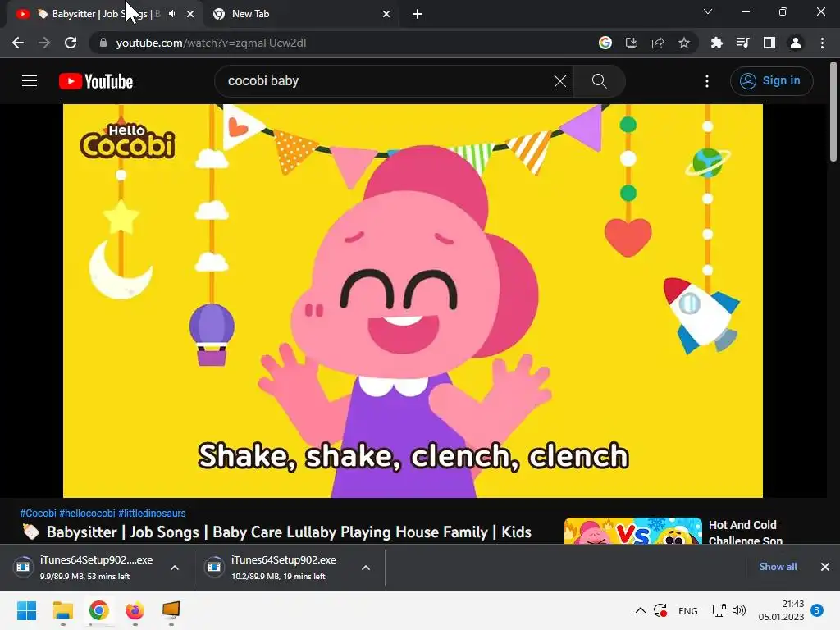The width and height of the screenshot is (840, 630).
Task: Click the video player to pause
Action: point(413,300)
